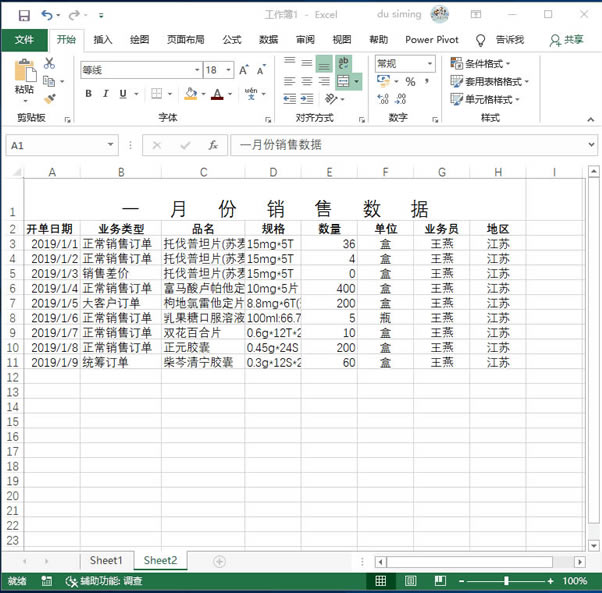The image size is (602, 593).
Task: Open the number format dropdown
Action: point(430,63)
